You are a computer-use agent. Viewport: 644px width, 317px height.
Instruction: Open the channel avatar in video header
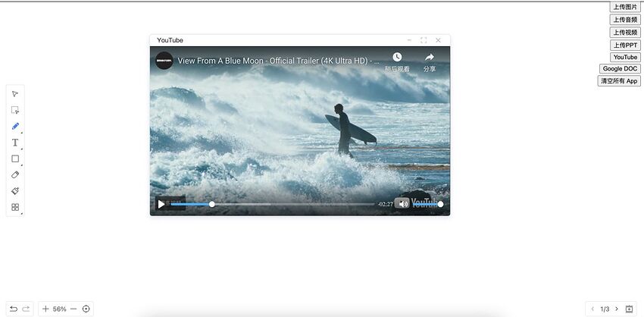(x=164, y=61)
